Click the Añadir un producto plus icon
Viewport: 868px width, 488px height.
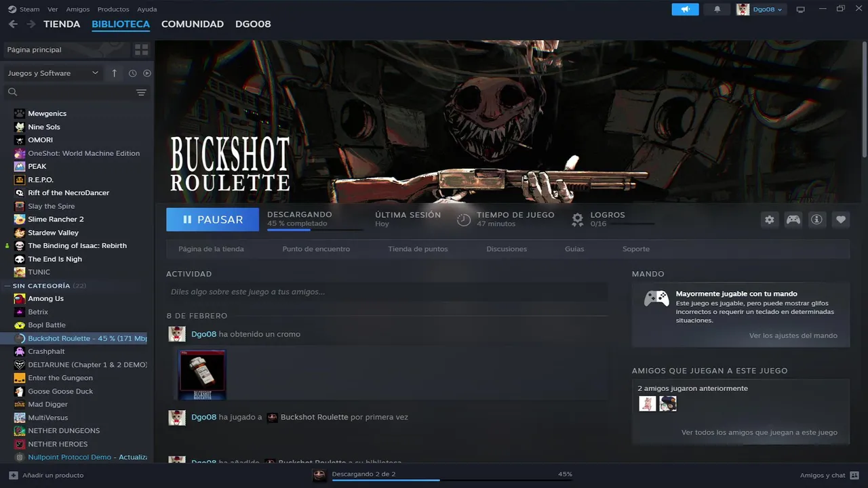click(x=14, y=475)
